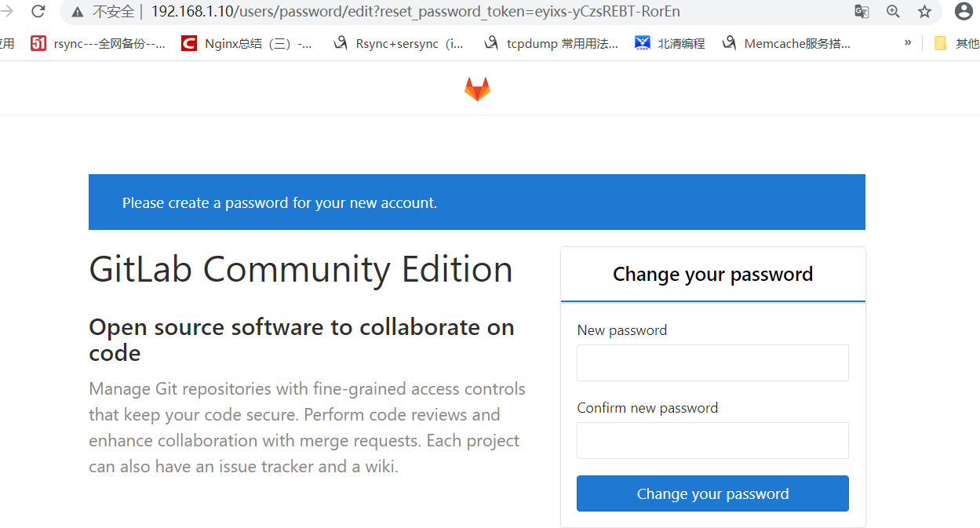This screenshot has width=980, height=528.
Task: Focus the New password field
Action: pos(712,362)
